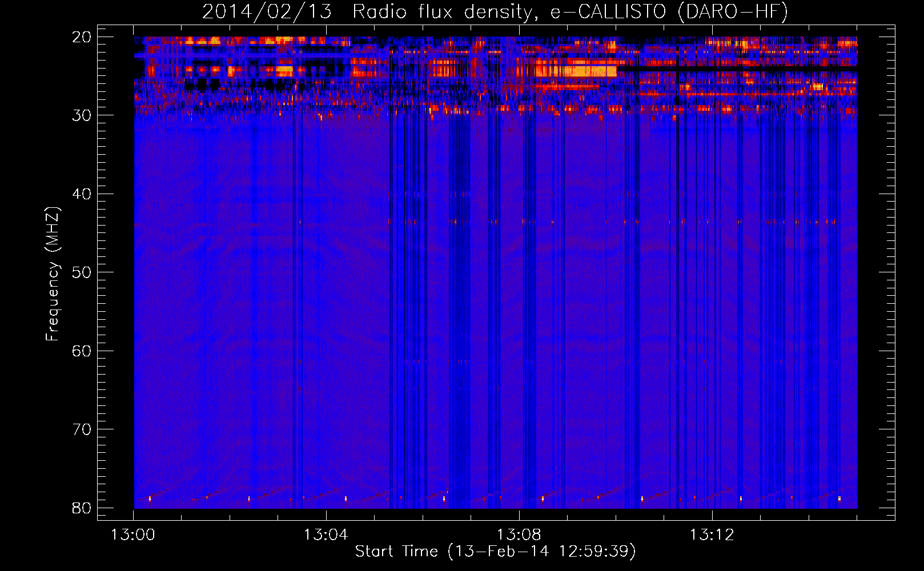Click the 60 MHz frequency tick label
The height and width of the screenshot is (571, 924).
pos(82,351)
